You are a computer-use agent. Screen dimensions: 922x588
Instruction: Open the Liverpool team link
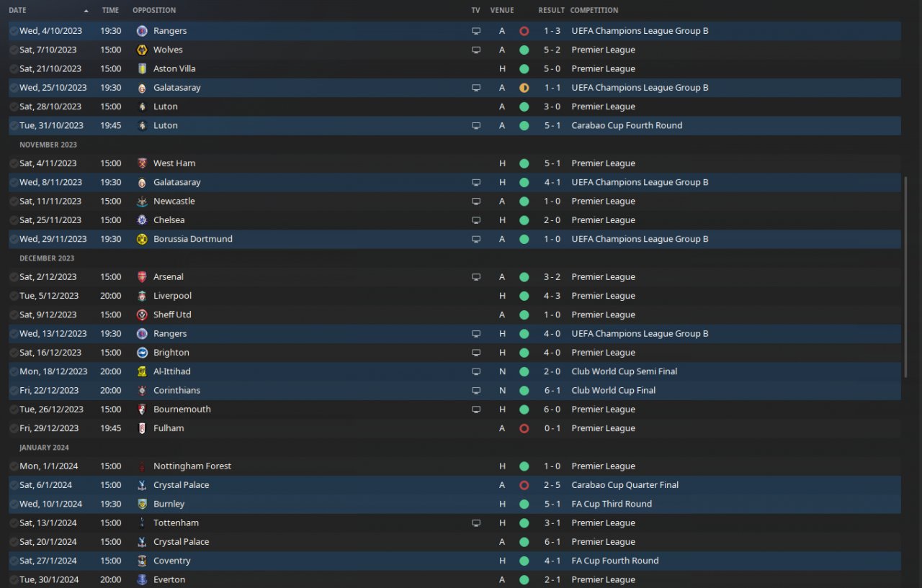click(x=172, y=296)
